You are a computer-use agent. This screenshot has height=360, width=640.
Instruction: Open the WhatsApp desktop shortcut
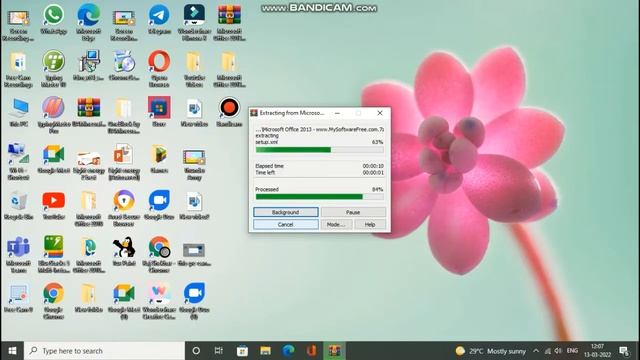[x=53, y=20]
